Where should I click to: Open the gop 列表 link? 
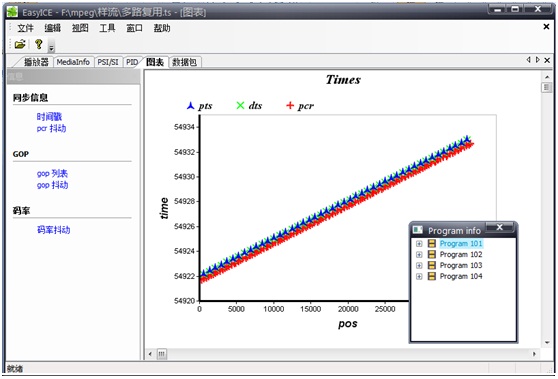point(52,174)
